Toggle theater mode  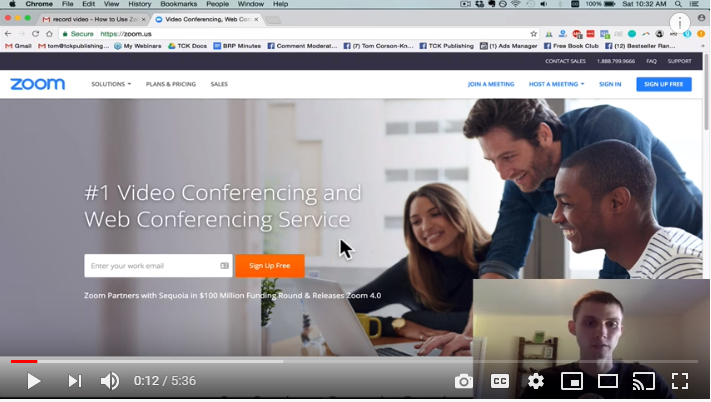click(608, 381)
